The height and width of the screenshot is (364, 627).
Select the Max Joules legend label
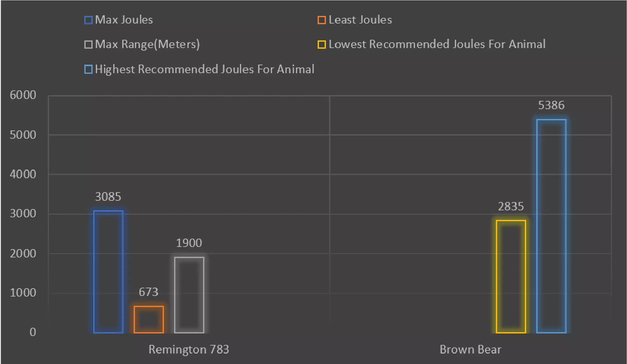coord(124,20)
